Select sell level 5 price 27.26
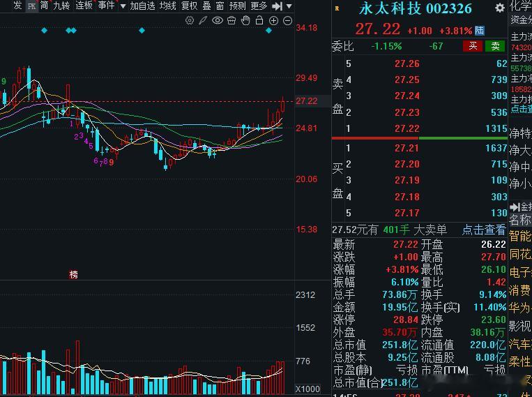This screenshot has height=397, width=532. point(406,64)
